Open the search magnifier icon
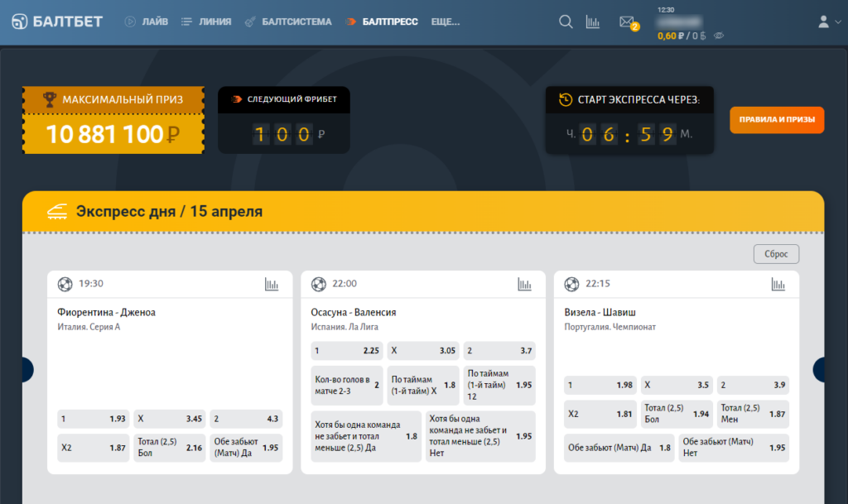This screenshot has height=504, width=848. (x=566, y=22)
